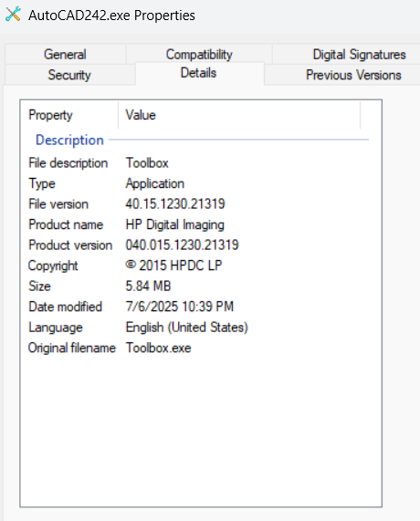This screenshot has width=420, height=521.
Task: Click the HP Digital Imaging value
Action: (x=175, y=224)
